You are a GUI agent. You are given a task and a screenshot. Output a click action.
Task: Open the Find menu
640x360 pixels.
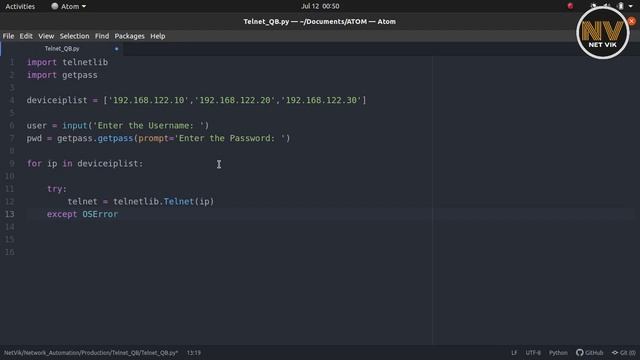(x=102, y=36)
